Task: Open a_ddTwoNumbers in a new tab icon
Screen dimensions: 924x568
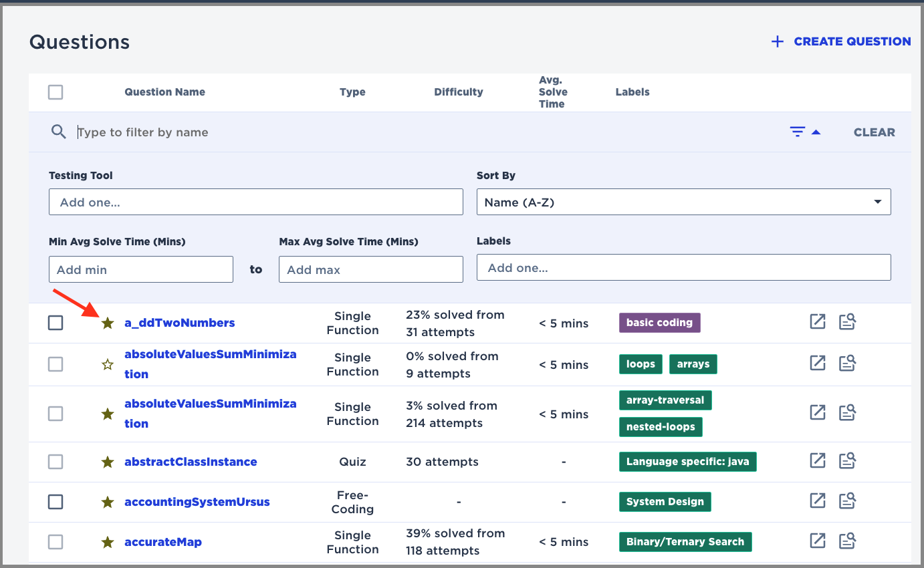Action: 817,321
